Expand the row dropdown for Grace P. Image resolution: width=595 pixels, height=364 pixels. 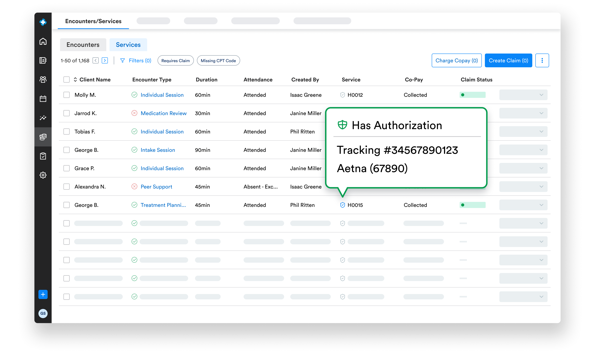coord(523,168)
